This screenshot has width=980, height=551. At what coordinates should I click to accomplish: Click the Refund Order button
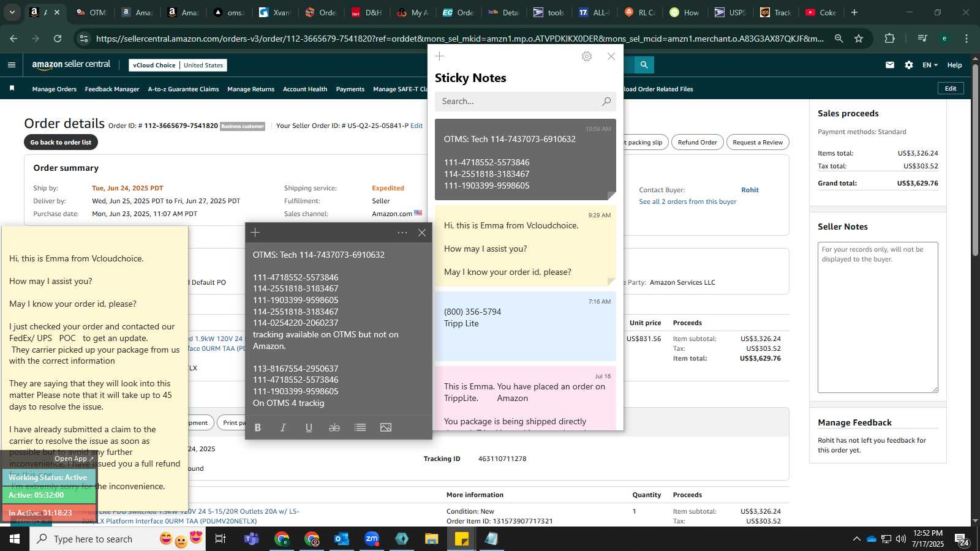697,142
